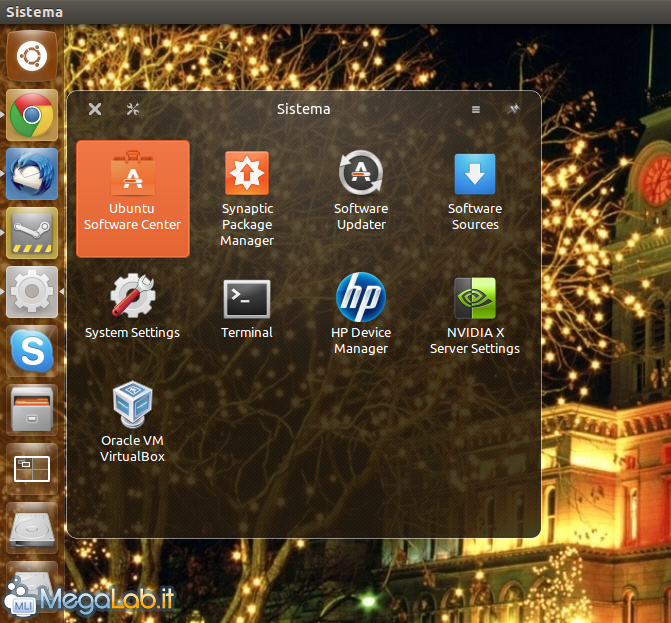Open Ubuntu Software Center
671x623 pixels.
(x=133, y=199)
